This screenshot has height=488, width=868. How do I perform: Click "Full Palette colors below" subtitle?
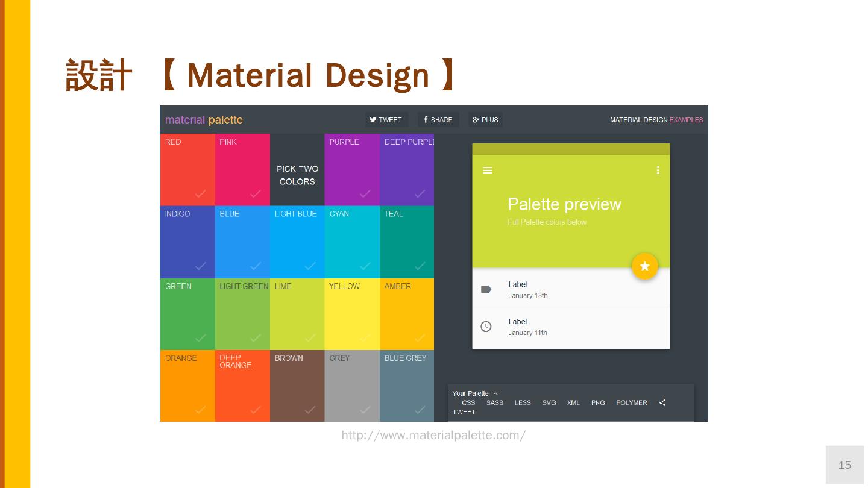547,222
